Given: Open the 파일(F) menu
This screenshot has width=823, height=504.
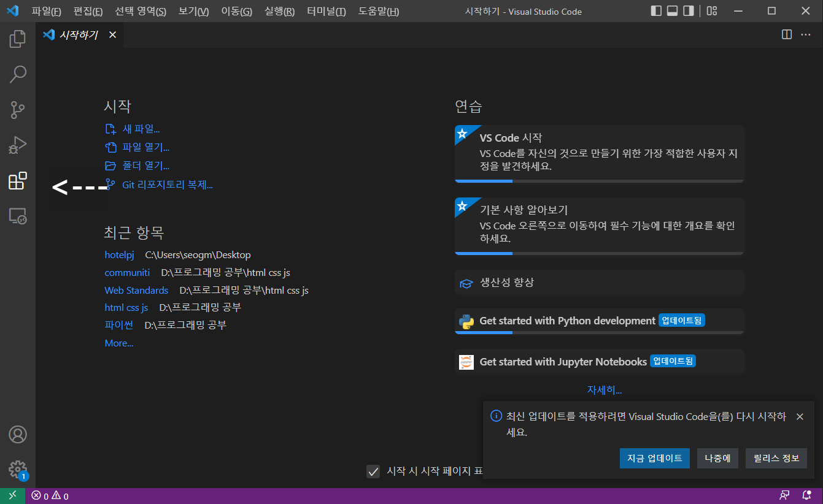Looking at the screenshot, I should point(47,12).
